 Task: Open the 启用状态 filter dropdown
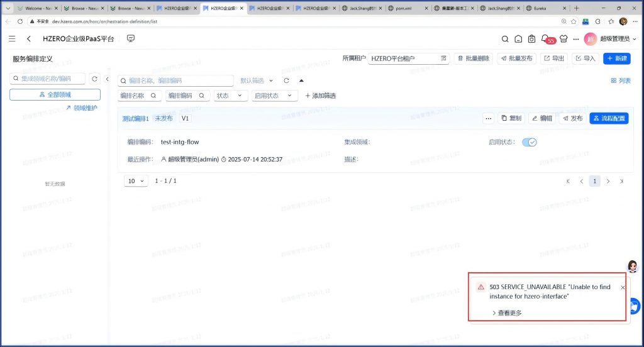pyautogui.click(x=274, y=96)
